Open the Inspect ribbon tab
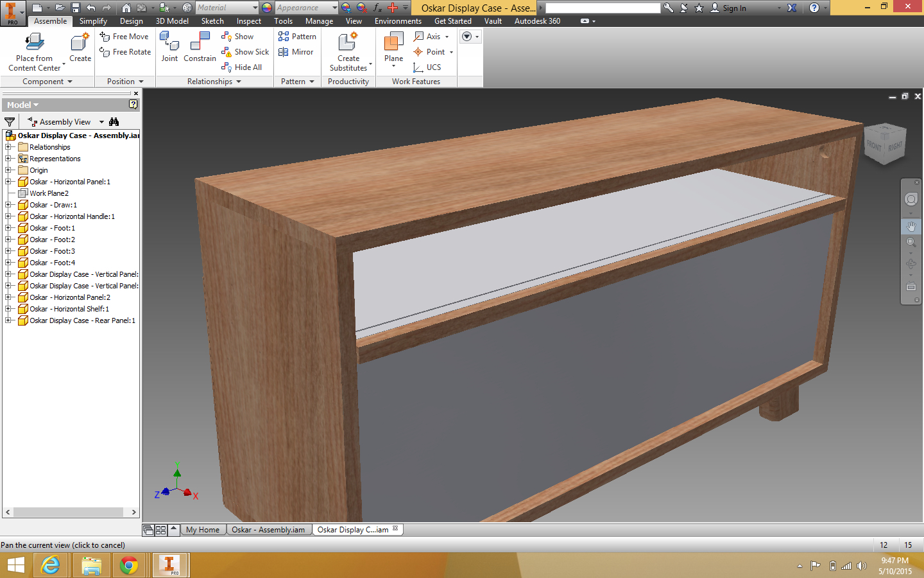Viewport: 924px width, 578px height. point(248,21)
